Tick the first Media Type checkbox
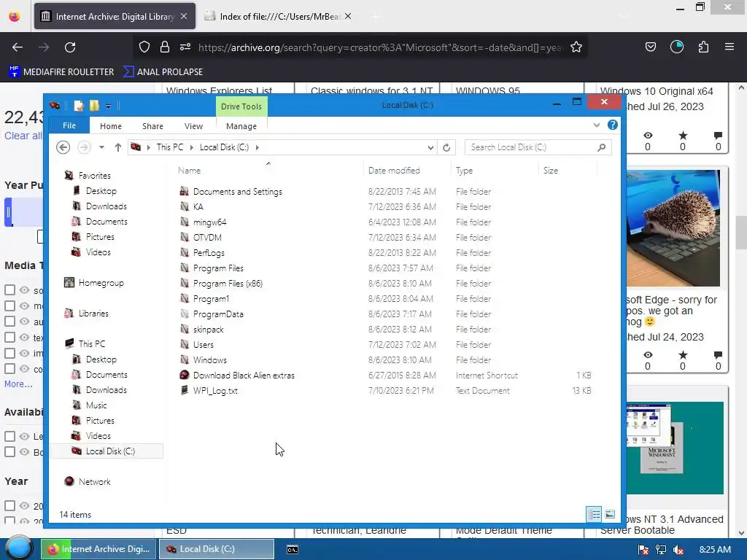Screen dimensions: 747x560 click(x=9, y=290)
